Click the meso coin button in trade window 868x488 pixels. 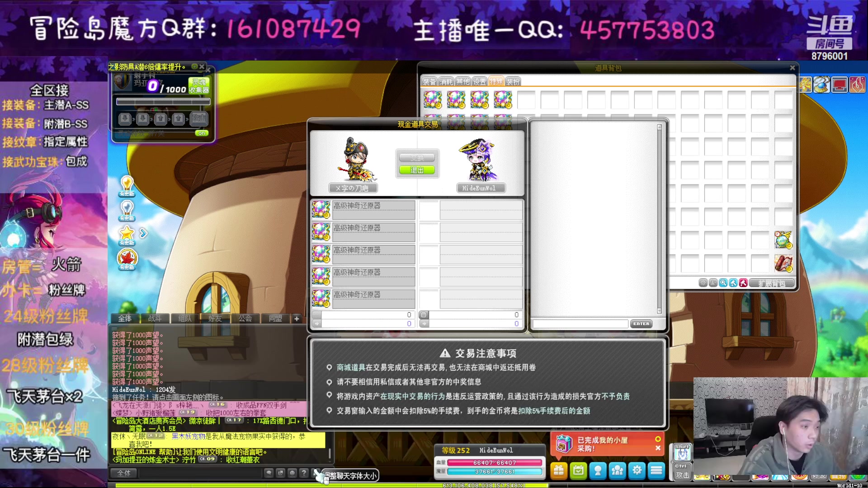424,315
